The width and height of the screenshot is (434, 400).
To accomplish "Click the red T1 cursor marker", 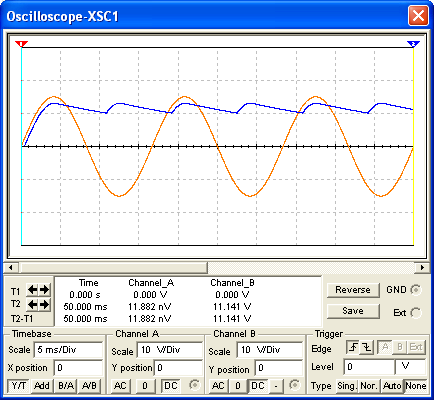I will (x=22, y=44).
